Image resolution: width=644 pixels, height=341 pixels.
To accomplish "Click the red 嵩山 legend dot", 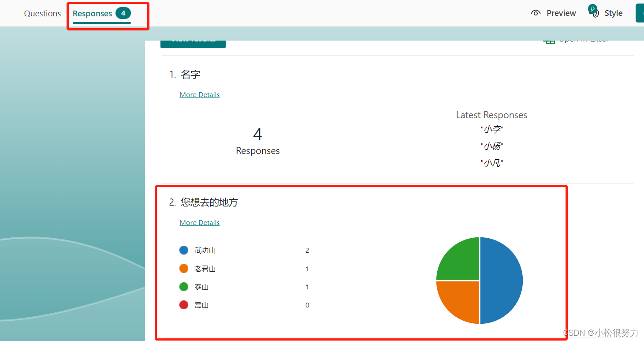I will coord(184,305).
